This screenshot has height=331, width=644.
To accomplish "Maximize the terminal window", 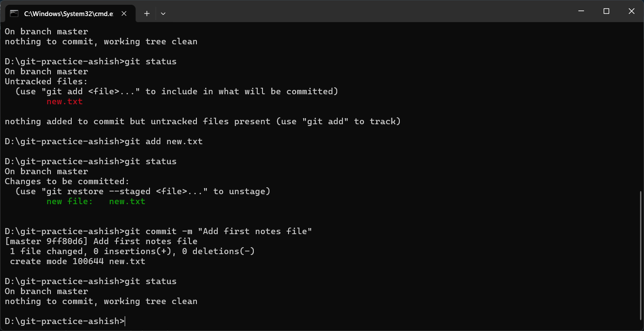I will (606, 11).
